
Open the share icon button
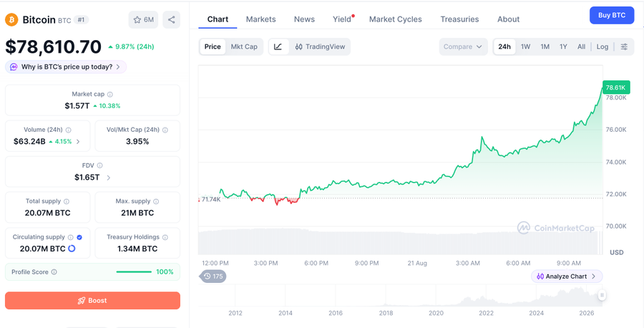(171, 20)
